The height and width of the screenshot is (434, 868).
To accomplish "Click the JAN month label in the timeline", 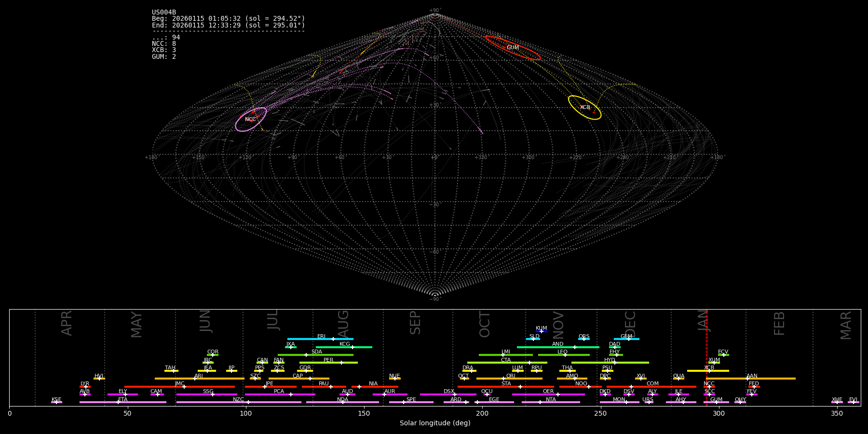I will 703,321.
